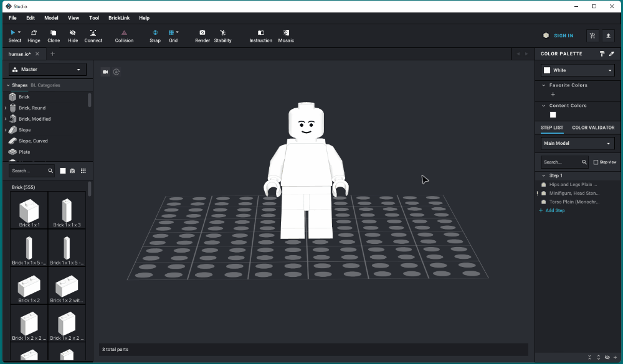Go to the previous tab with the left arrow
623x364 pixels.
tap(518, 54)
